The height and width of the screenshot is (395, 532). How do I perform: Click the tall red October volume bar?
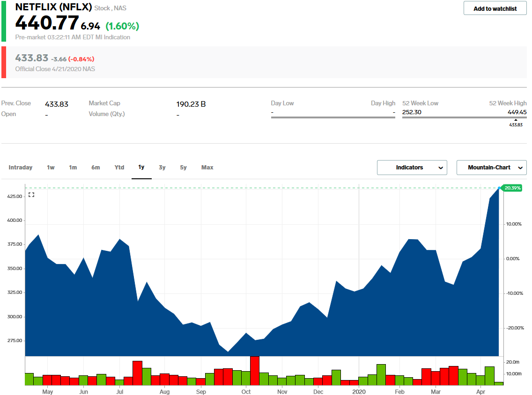[254, 371]
